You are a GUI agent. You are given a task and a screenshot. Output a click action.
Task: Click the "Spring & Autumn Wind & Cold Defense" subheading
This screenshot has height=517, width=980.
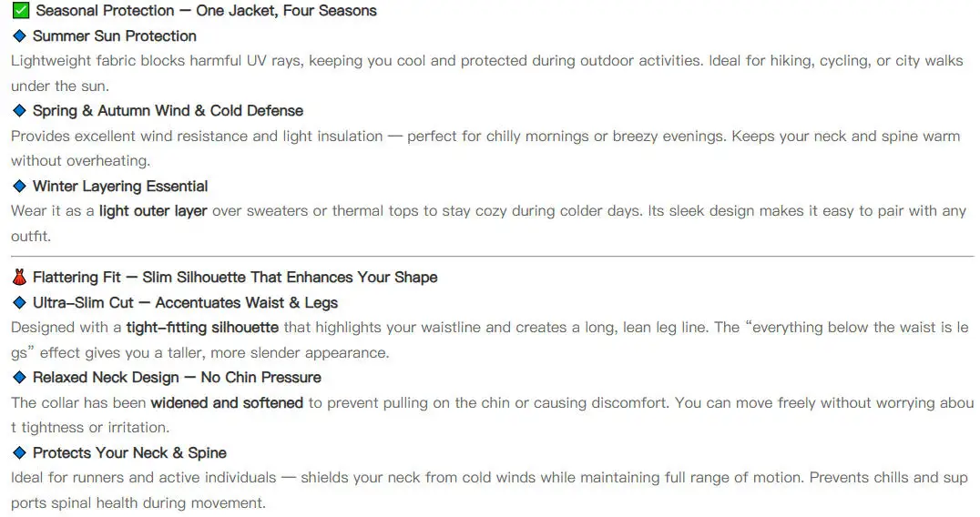168,111
